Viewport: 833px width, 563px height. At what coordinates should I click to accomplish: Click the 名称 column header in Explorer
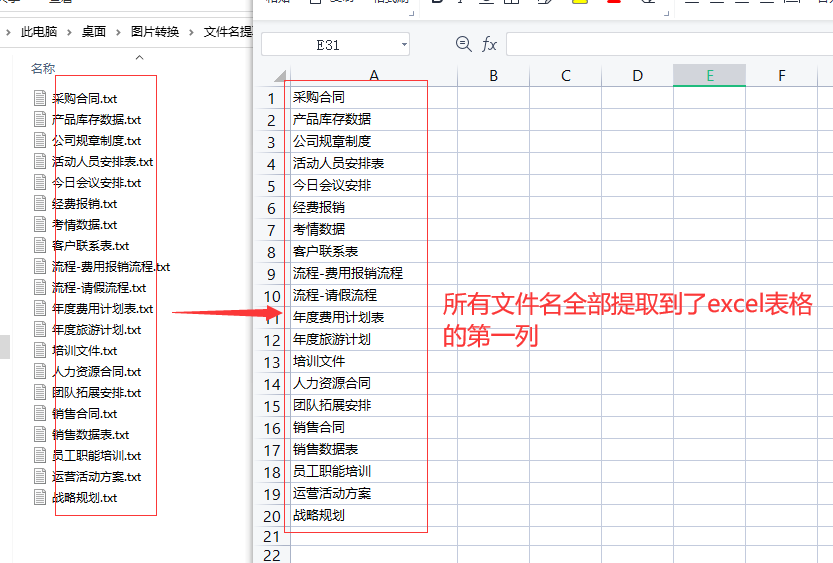(43, 69)
